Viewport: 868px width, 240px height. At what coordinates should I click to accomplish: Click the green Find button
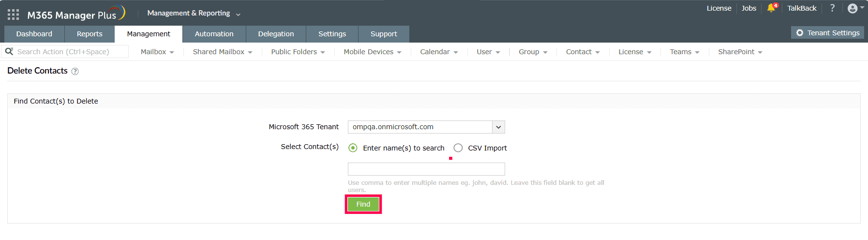click(x=363, y=204)
